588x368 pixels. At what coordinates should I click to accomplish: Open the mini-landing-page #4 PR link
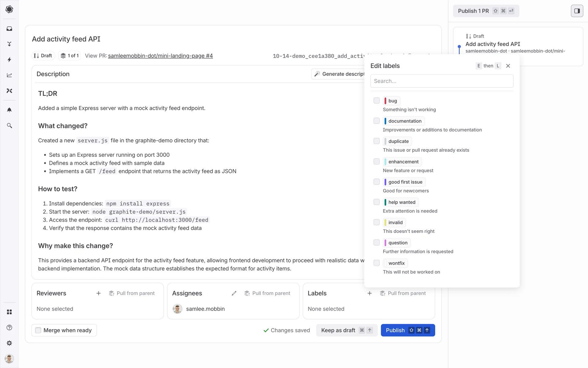[x=160, y=56]
